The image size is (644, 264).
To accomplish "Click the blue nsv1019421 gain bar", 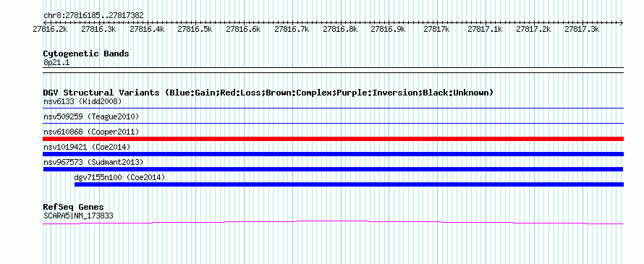I will point(333,154).
